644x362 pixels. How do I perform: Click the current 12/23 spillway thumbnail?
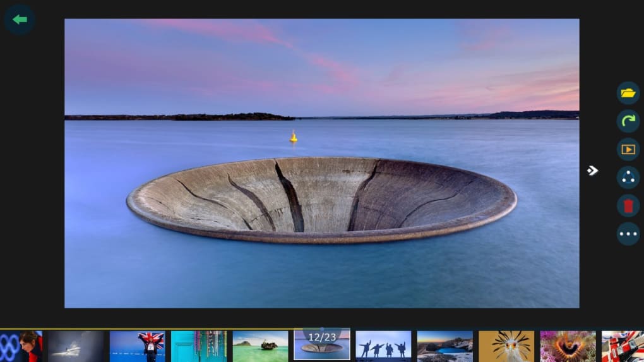point(322,344)
